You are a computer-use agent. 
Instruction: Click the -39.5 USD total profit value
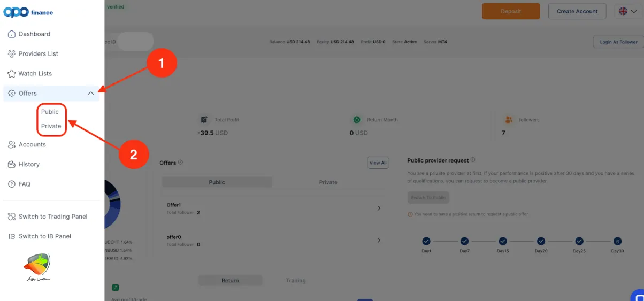213,133
